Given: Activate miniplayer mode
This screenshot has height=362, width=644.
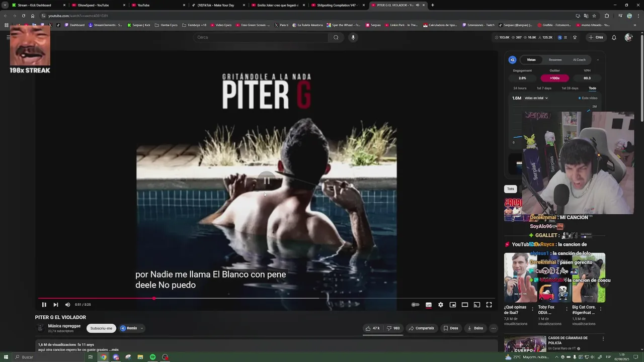Looking at the screenshot, I should pos(453,305).
